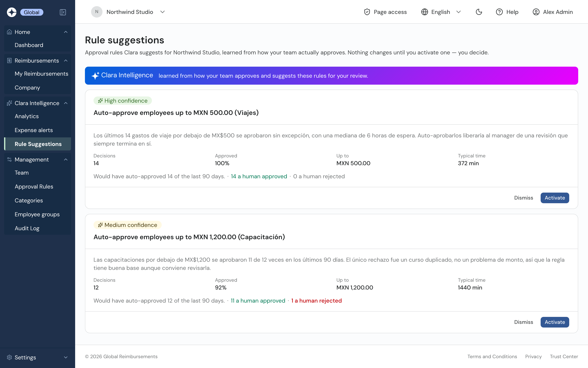Click "0 a human rejected" text

(x=319, y=176)
